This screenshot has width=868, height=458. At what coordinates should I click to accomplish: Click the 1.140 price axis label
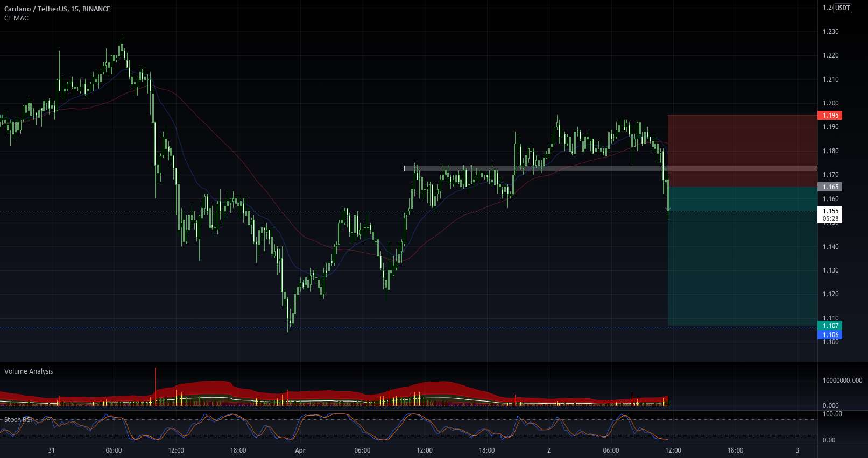tap(830, 247)
